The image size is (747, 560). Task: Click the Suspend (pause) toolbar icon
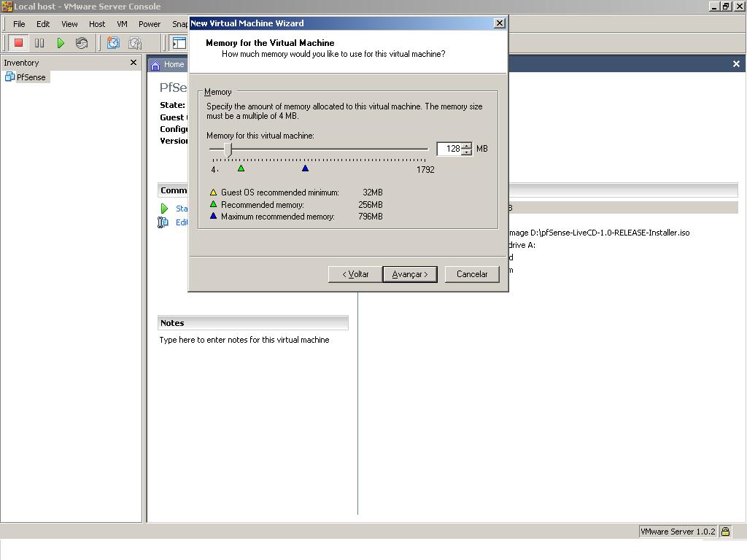(x=39, y=43)
